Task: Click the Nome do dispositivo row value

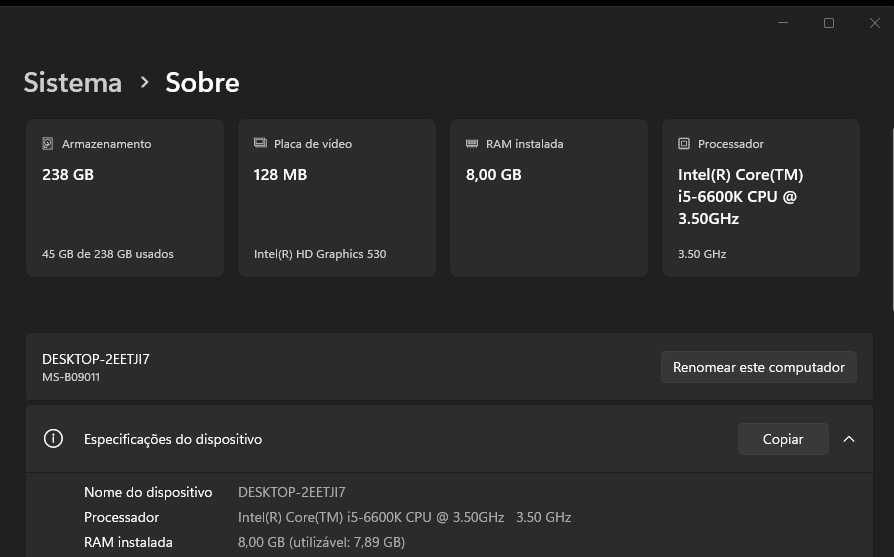Action: pos(292,492)
